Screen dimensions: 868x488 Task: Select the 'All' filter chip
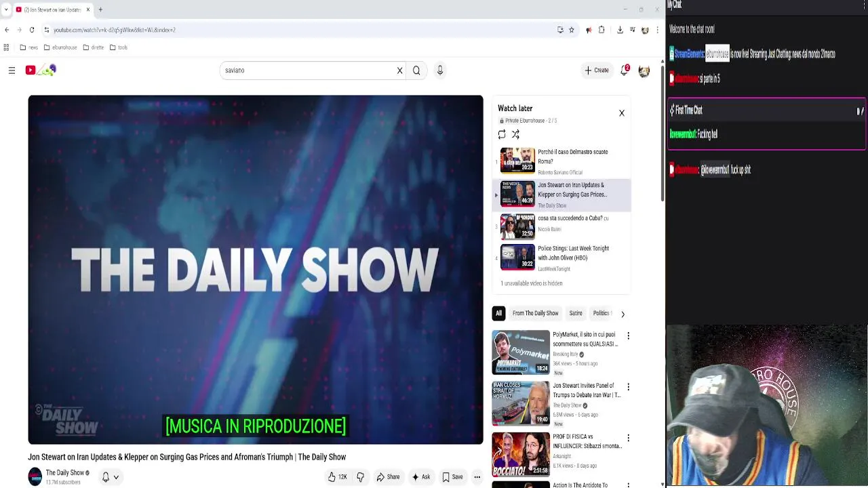498,313
